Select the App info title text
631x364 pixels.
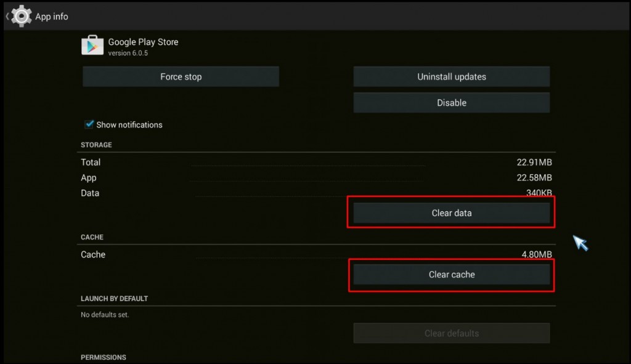click(52, 17)
